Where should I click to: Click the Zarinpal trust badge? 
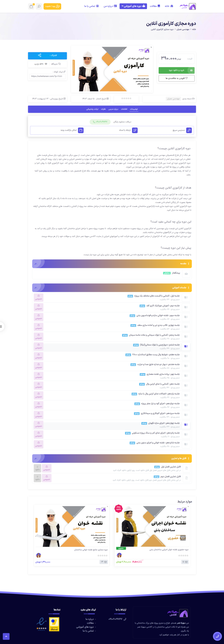coord(54,624)
